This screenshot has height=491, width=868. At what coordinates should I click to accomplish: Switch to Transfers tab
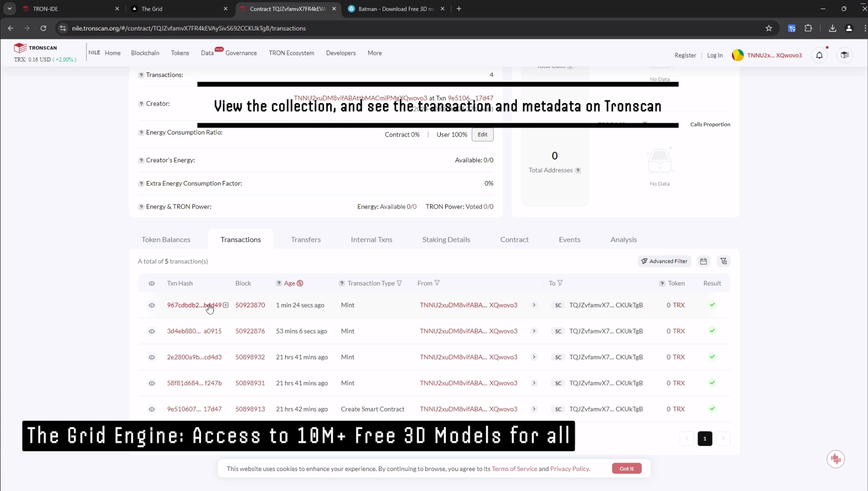306,239
